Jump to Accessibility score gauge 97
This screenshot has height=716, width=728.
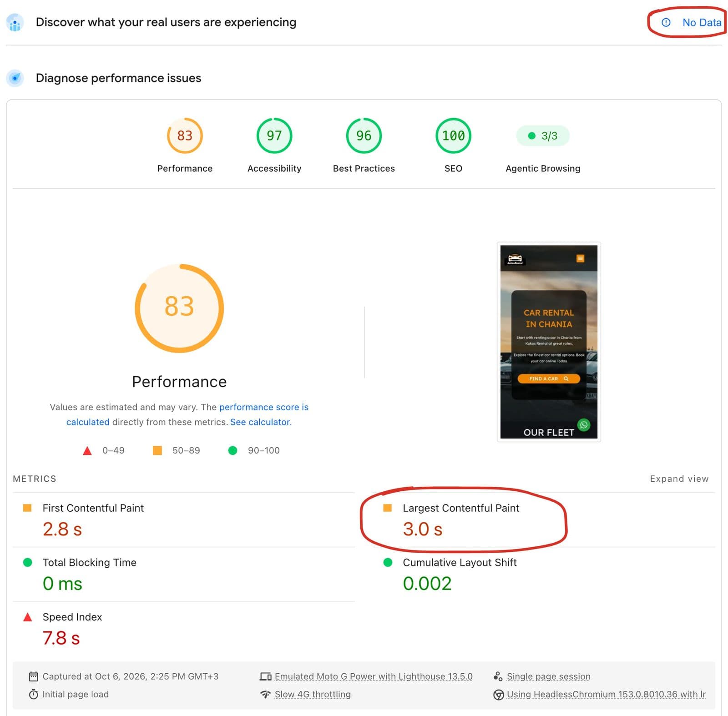pyautogui.click(x=274, y=136)
